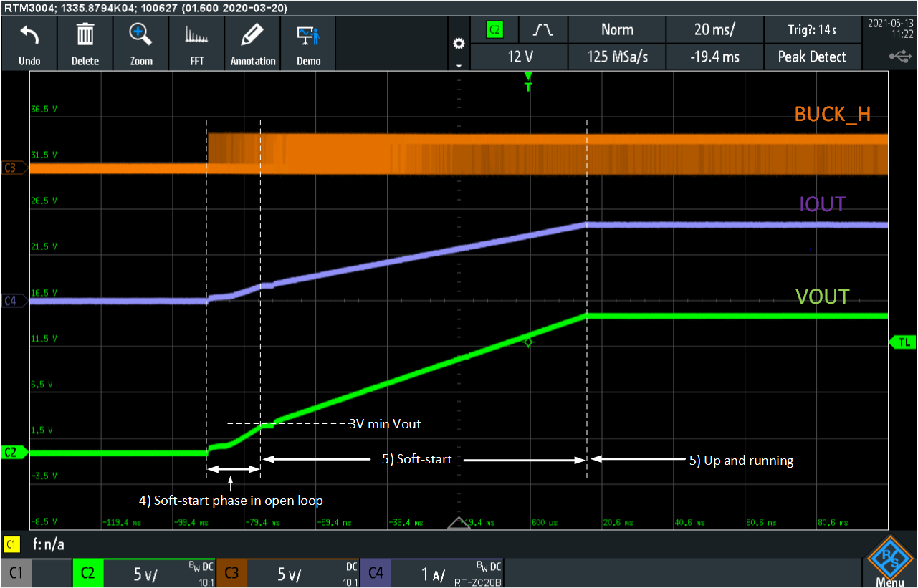Click the time reference triangle at grid bottom
The width and height of the screenshot is (918, 588).
coord(459,523)
